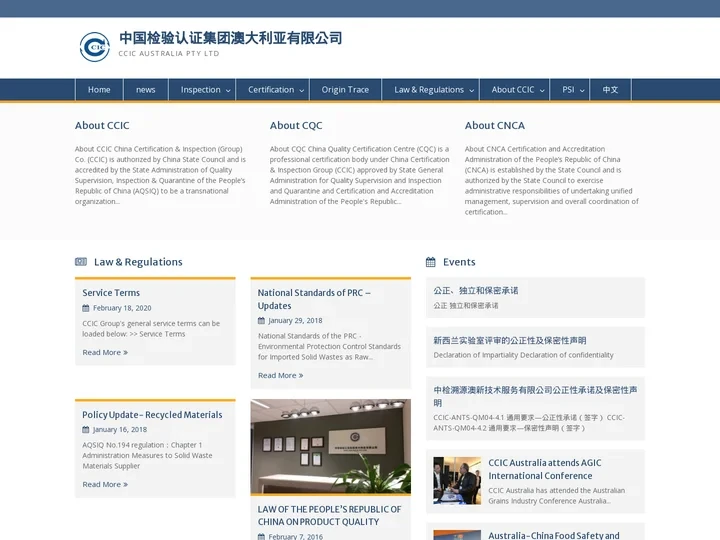Click the CCIC-ANTS-QM04-4.1 description text
Viewport: 720px width, 540px height.
[529, 423]
